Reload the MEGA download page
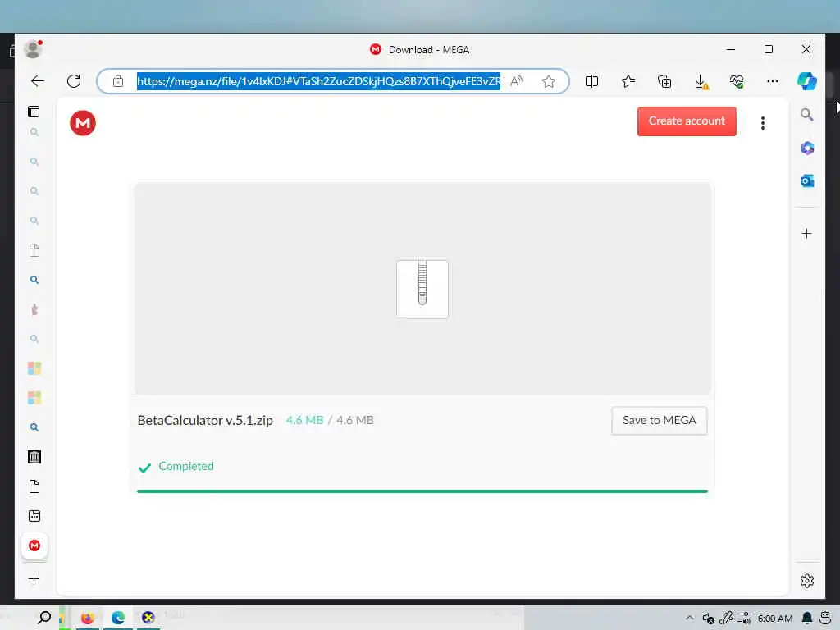 pos(74,81)
